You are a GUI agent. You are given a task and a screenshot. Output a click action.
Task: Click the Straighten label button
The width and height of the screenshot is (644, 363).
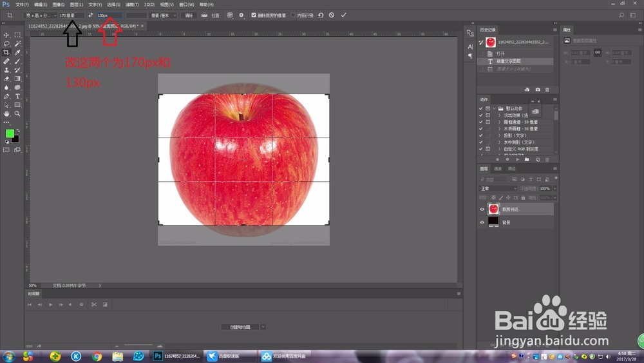pos(215,15)
